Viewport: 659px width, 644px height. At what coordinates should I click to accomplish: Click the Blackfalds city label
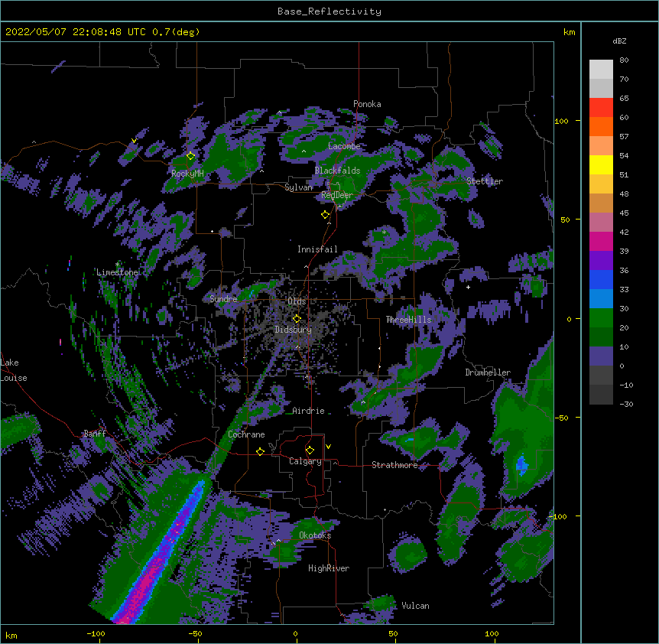point(337,171)
